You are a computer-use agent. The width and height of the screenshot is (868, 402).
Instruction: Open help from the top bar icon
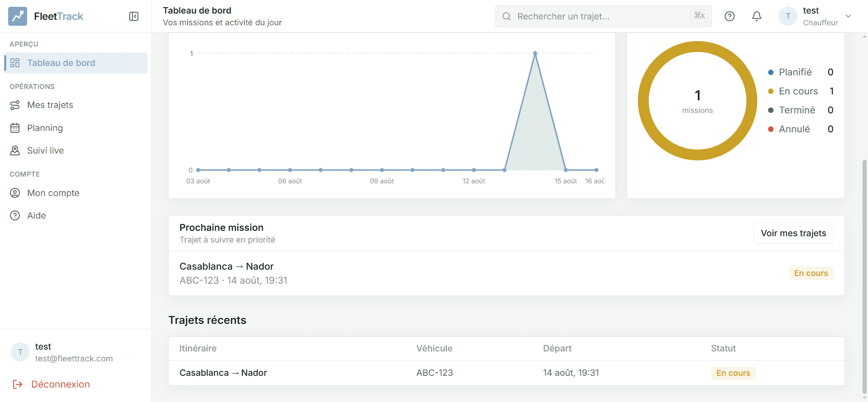coord(730,16)
